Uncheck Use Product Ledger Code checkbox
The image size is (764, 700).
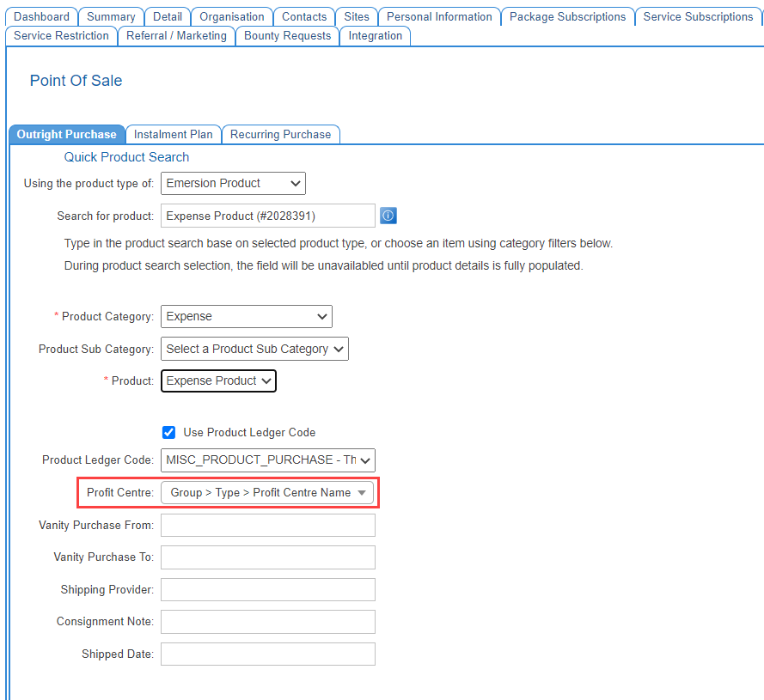click(x=169, y=432)
